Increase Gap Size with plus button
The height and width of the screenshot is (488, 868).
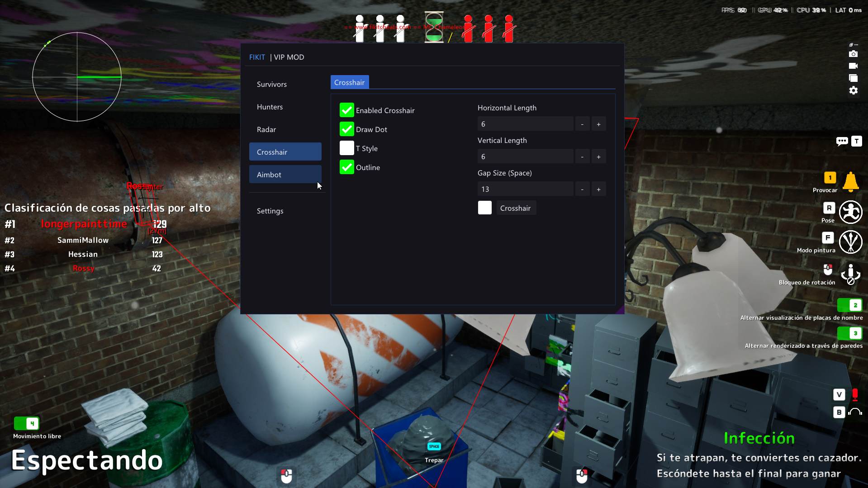tap(598, 189)
